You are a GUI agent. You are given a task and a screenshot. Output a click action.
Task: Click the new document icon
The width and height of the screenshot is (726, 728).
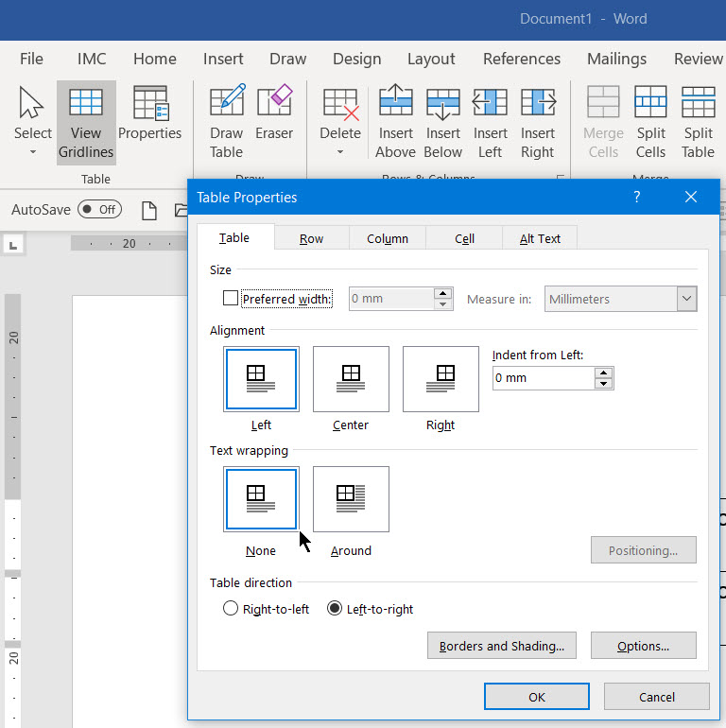point(149,211)
